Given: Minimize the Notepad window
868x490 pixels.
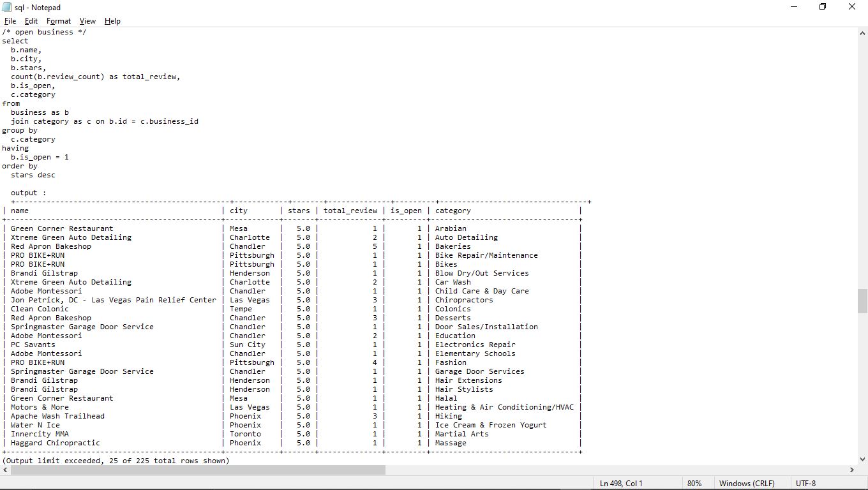Looking at the screenshot, I should tap(794, 7).
